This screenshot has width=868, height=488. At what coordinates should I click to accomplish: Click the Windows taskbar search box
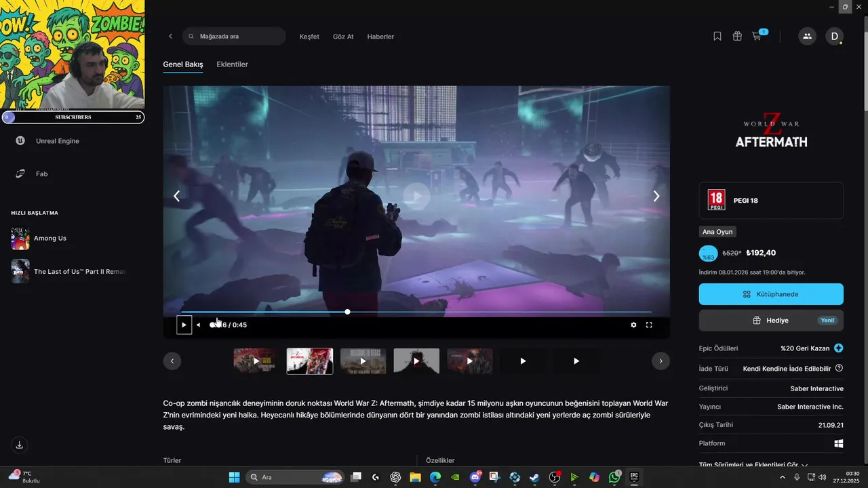click(294, 477)
